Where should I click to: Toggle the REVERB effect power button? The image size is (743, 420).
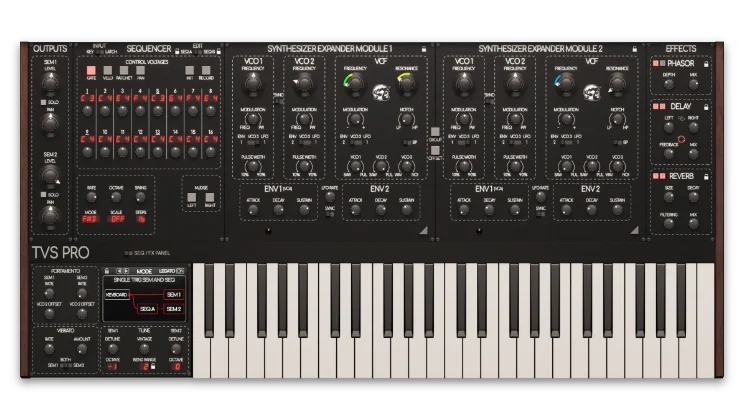pos(656,176)
